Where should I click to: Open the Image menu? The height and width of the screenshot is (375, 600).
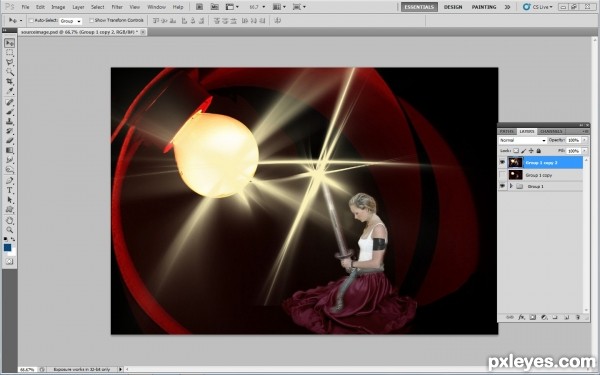tap(58, 7)
